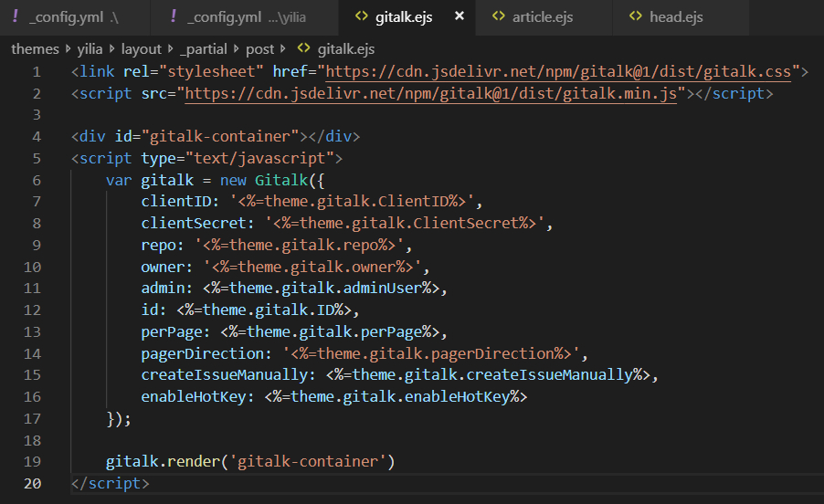This screenshot has height=504, width=824.
Task: Close the gitalk.ejs tab
Action: coord(459,16)
